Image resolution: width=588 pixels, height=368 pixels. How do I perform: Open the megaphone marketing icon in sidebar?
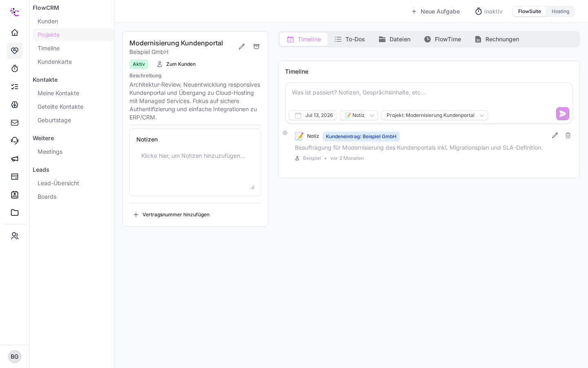(x=15, y=159)
